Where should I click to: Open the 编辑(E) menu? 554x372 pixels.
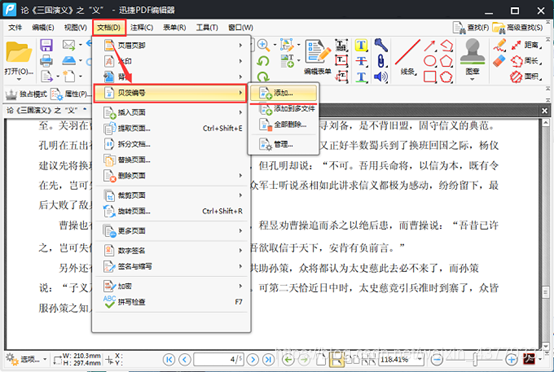[43, 28]
